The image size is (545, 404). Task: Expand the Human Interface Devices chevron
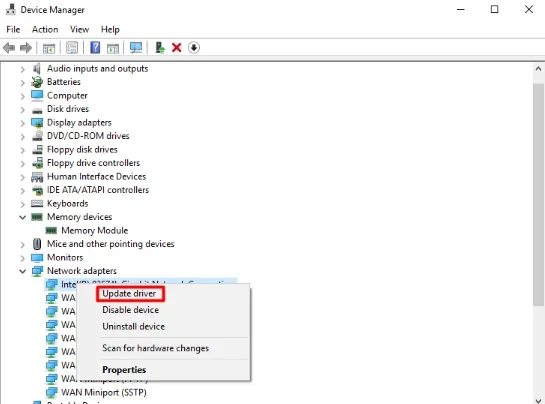23,177
